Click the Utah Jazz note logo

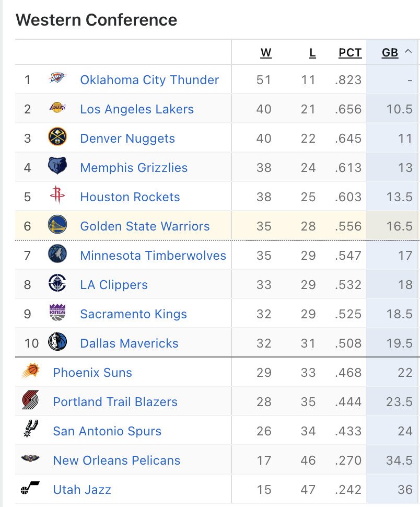point(30,488)
